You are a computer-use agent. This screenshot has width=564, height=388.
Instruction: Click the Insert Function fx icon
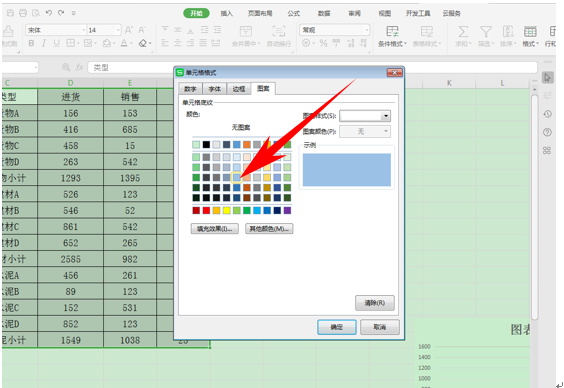click(x=79, y=67)
